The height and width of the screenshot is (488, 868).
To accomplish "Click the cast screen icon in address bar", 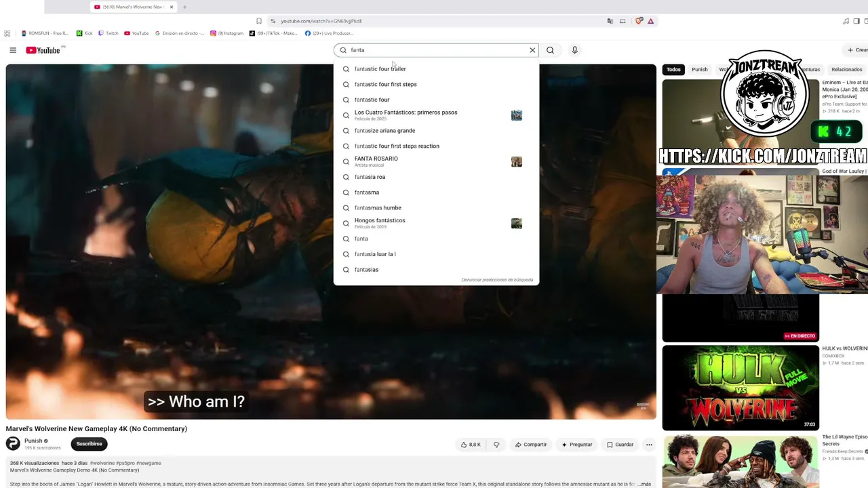I will (x=623, y=21).
